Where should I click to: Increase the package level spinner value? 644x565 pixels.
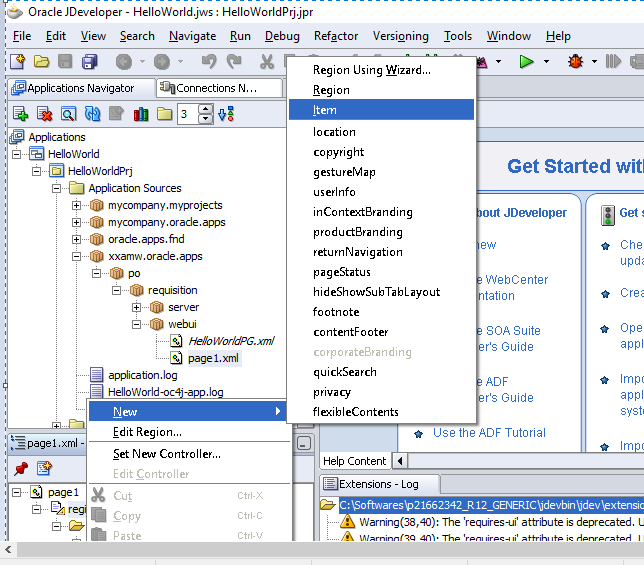(206, 109)
